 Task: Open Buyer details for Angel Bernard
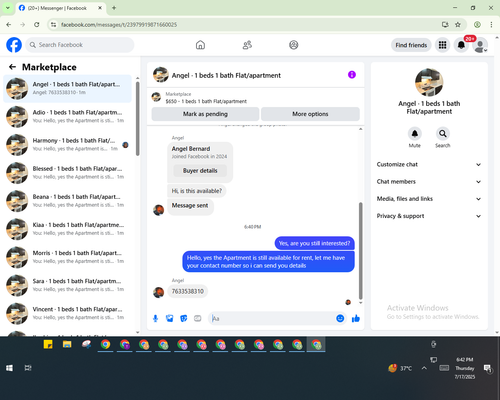pos(200,171)
